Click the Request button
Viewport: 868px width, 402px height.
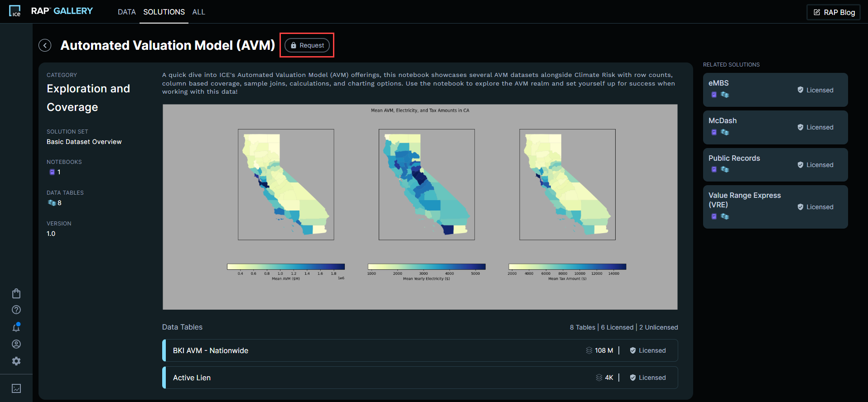[x=307, y=45]
